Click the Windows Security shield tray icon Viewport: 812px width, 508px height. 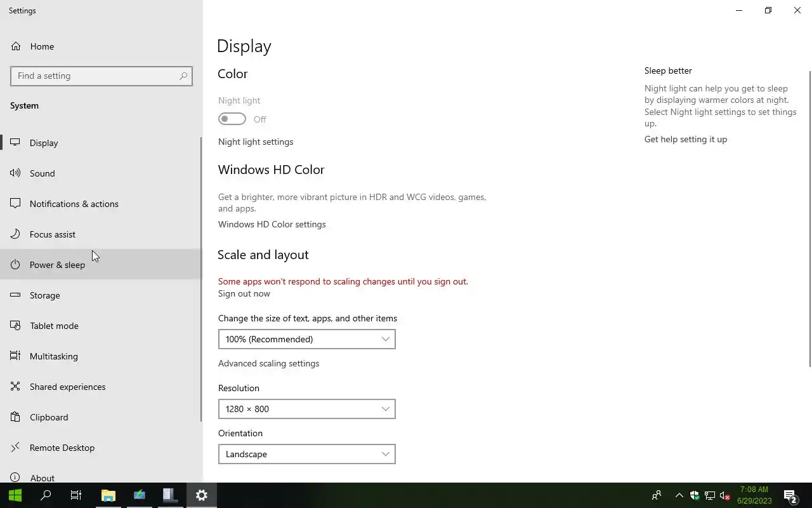pyautogui.click(x=695, y=495)
